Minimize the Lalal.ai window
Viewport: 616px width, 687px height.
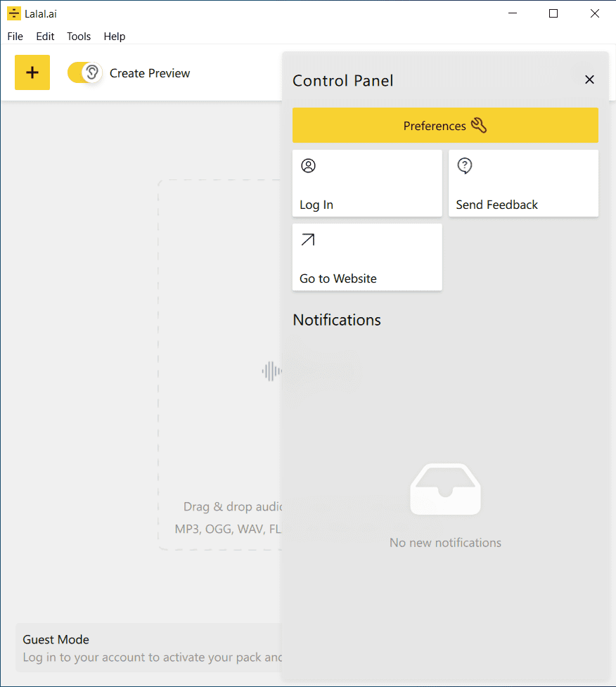click(x=513, y=13)
